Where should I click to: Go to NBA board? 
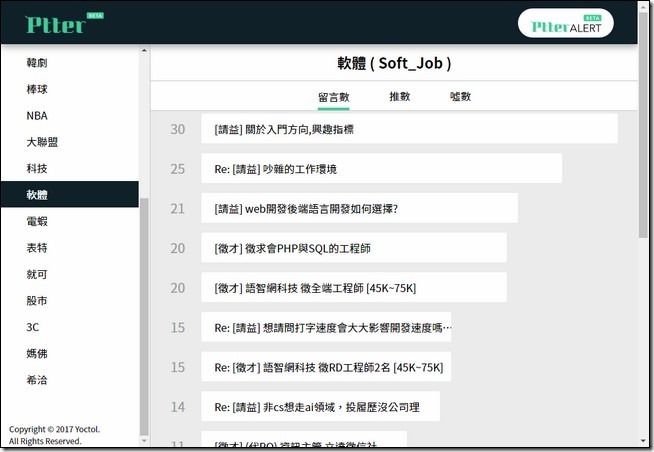(37, 115)
